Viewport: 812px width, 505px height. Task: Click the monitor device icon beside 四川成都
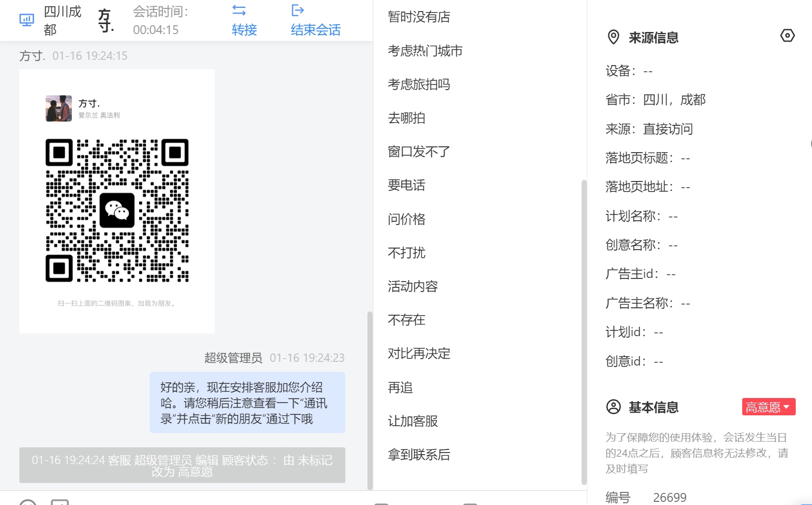point(26,20)
